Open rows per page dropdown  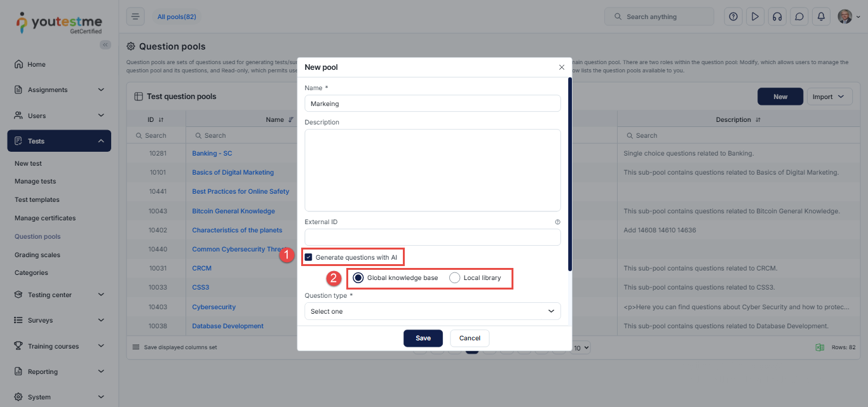581,347
